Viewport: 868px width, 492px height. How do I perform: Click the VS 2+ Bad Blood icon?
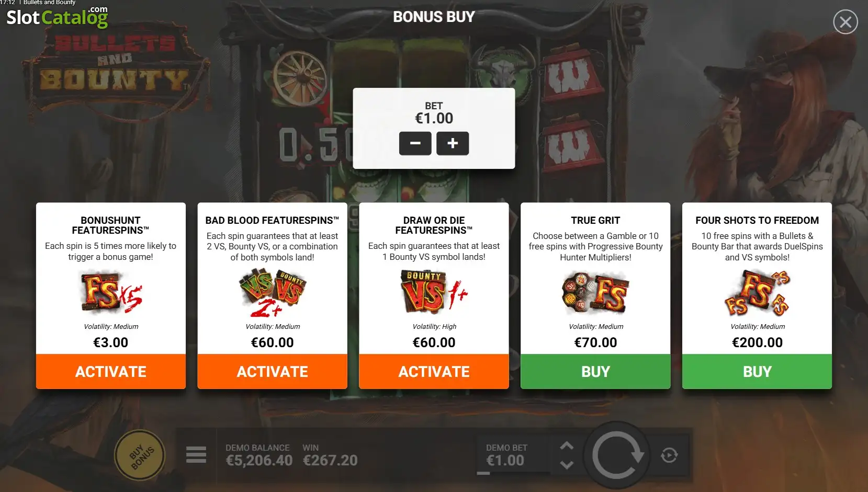click(272, 292)
